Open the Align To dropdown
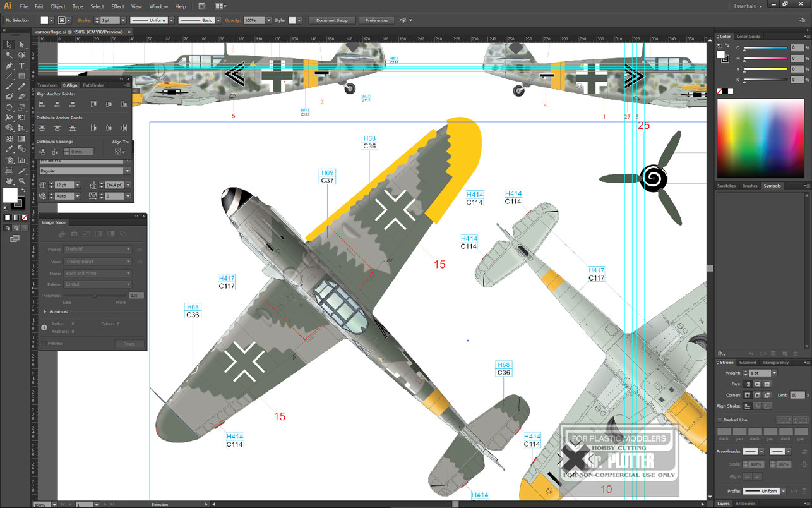 120,152
